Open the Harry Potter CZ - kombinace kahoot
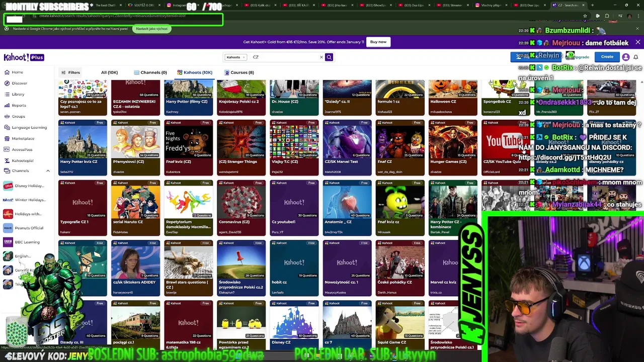Screen dimensions: 644x362 [453, 208]
